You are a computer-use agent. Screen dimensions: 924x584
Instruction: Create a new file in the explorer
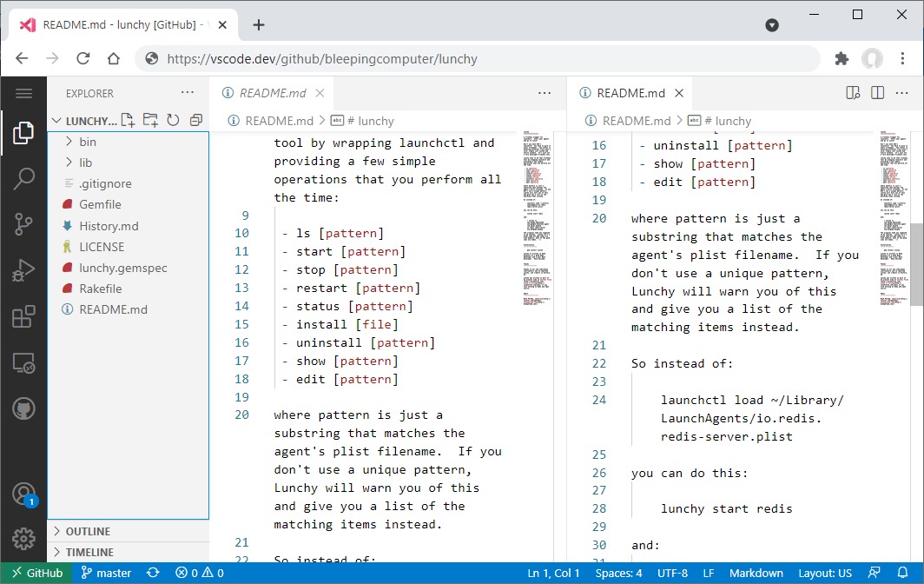point(129,120)
